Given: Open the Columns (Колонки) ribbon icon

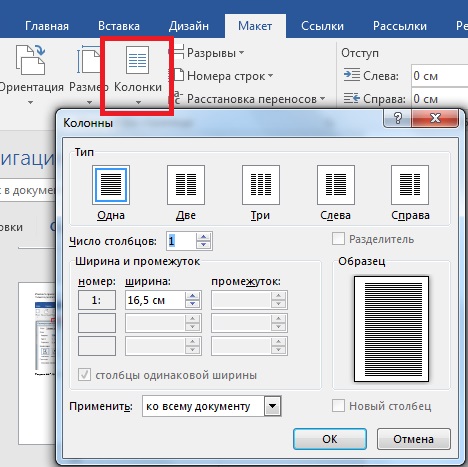Looking at the screenshot, I should tap(137, 60).
